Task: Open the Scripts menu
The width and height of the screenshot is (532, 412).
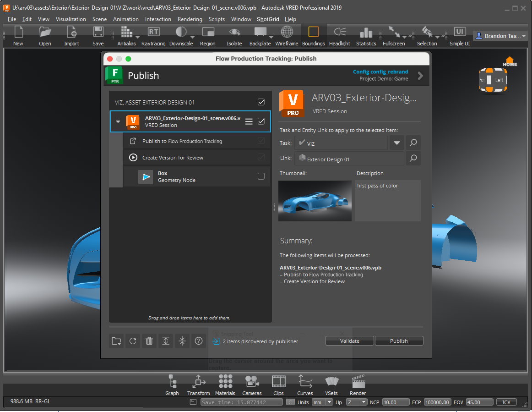Action: 217,19
